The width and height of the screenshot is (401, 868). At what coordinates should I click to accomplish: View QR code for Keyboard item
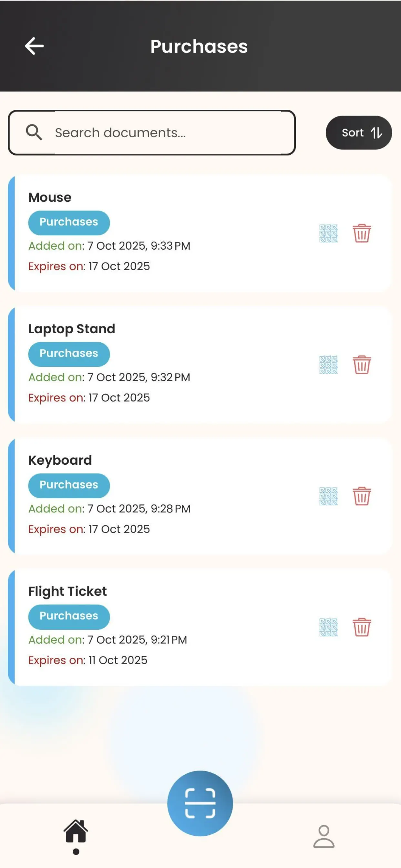click(328, 496)
